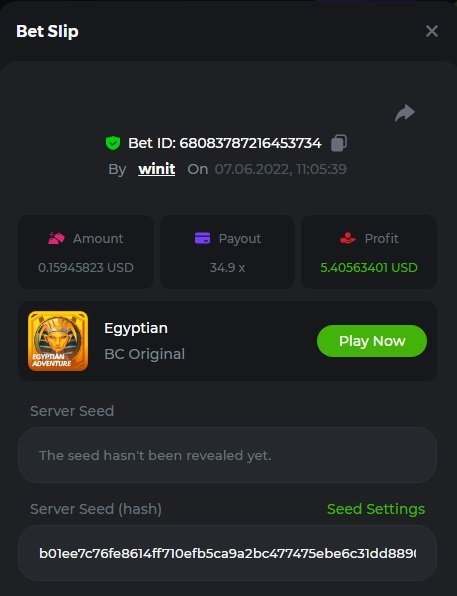Click the red Profit hand icon
The image size is (457, 596).
[x=348, y=238]
